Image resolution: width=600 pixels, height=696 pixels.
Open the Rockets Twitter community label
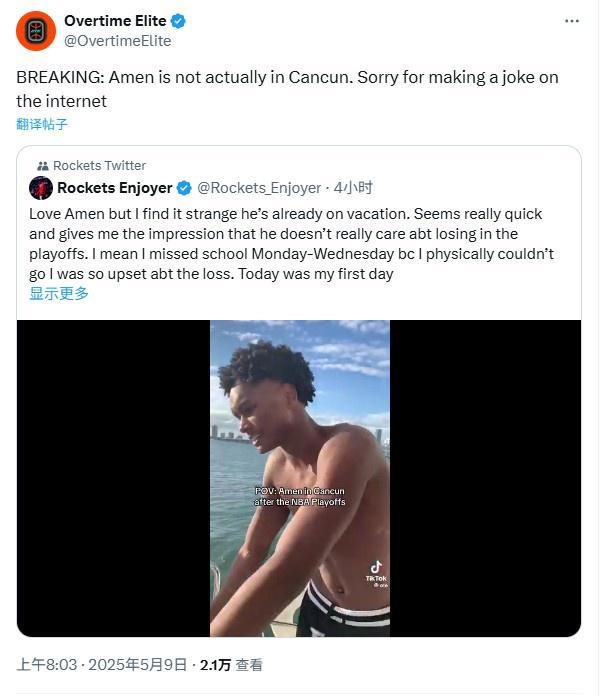point(99,166)
